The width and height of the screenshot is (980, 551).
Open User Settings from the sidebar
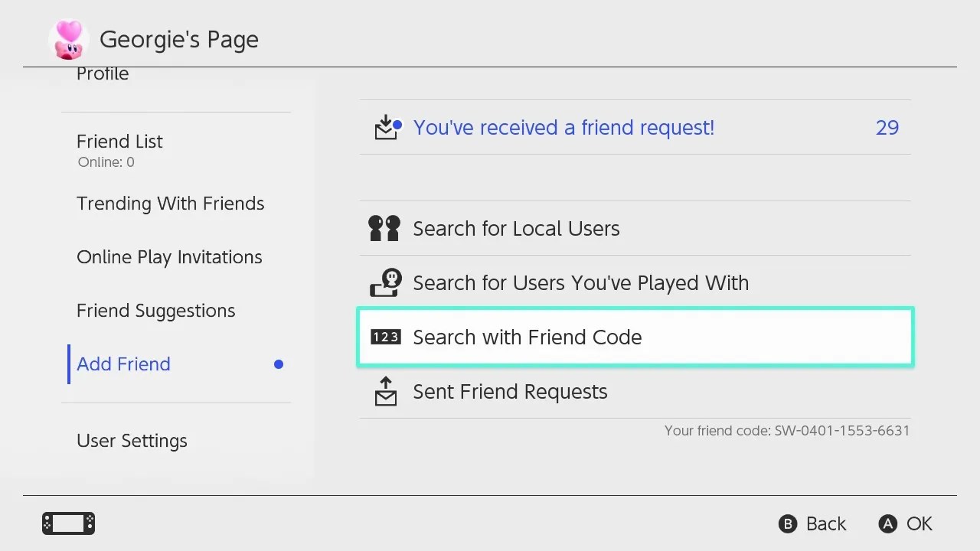[132, 441]
